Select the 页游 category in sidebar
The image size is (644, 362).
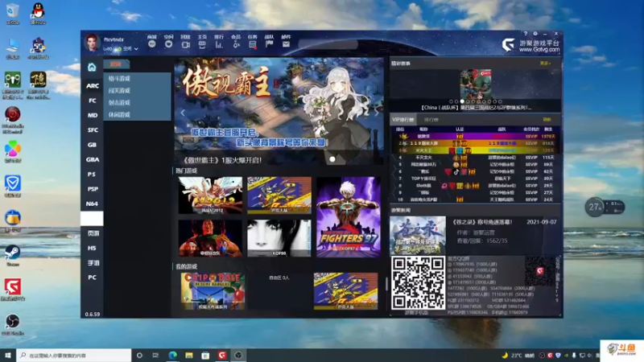point(92,233)
